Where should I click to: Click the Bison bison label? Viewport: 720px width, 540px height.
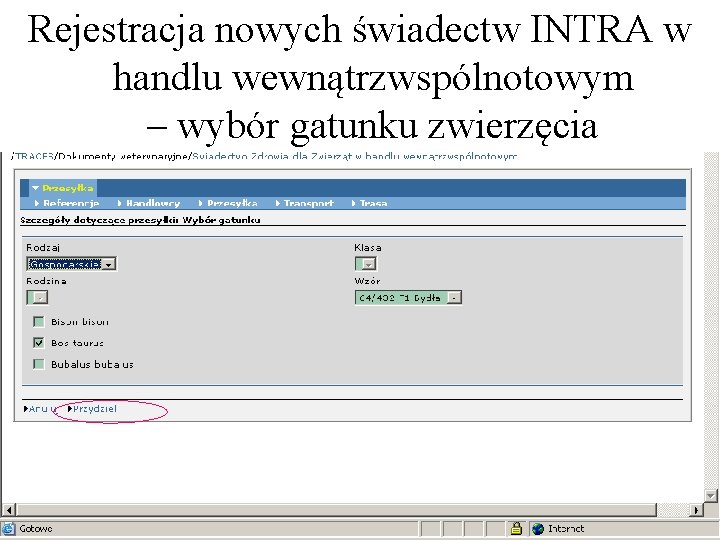[80, 322]
